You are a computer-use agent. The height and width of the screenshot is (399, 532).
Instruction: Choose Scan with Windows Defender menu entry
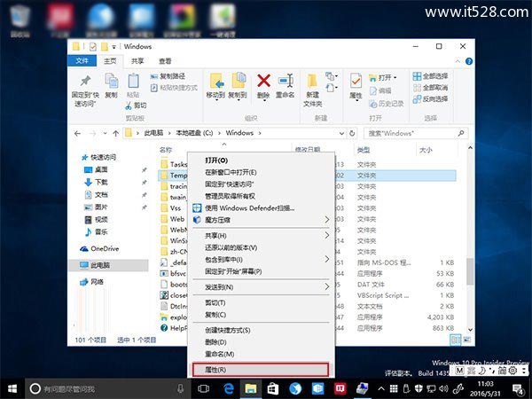261,208
